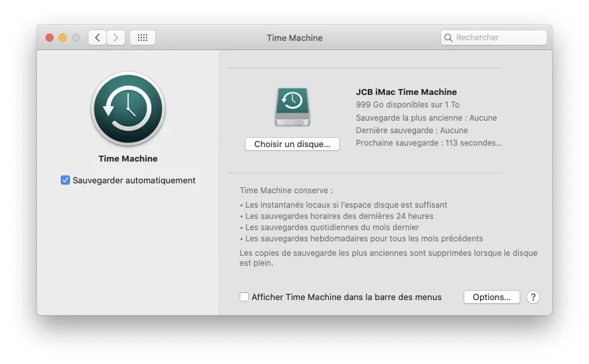Open help with the question mark button

[x=533, y=297]
